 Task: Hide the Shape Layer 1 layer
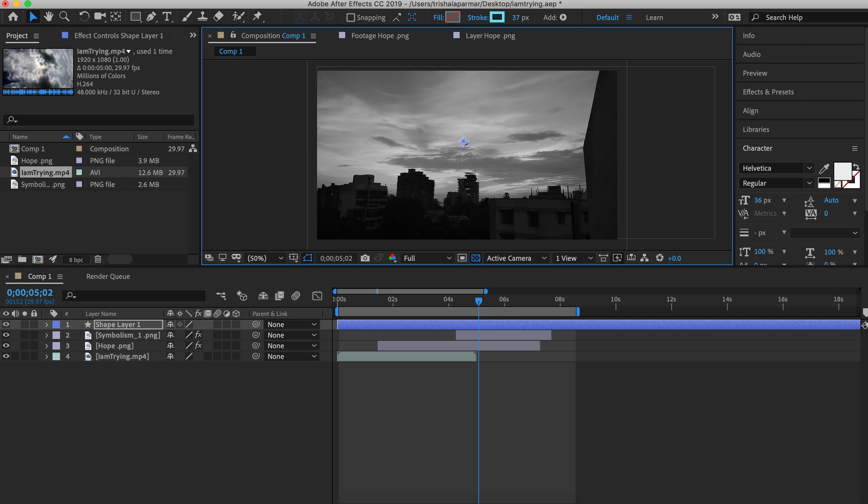click(6, 324)
